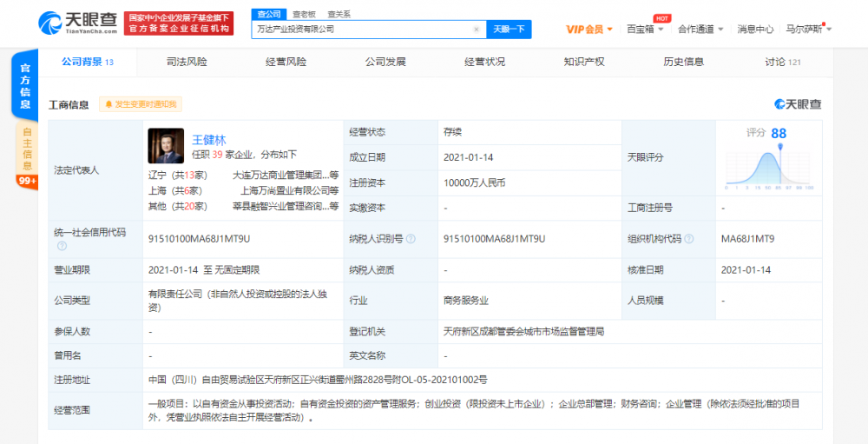Click the business scope description text

tap(474, 411)
